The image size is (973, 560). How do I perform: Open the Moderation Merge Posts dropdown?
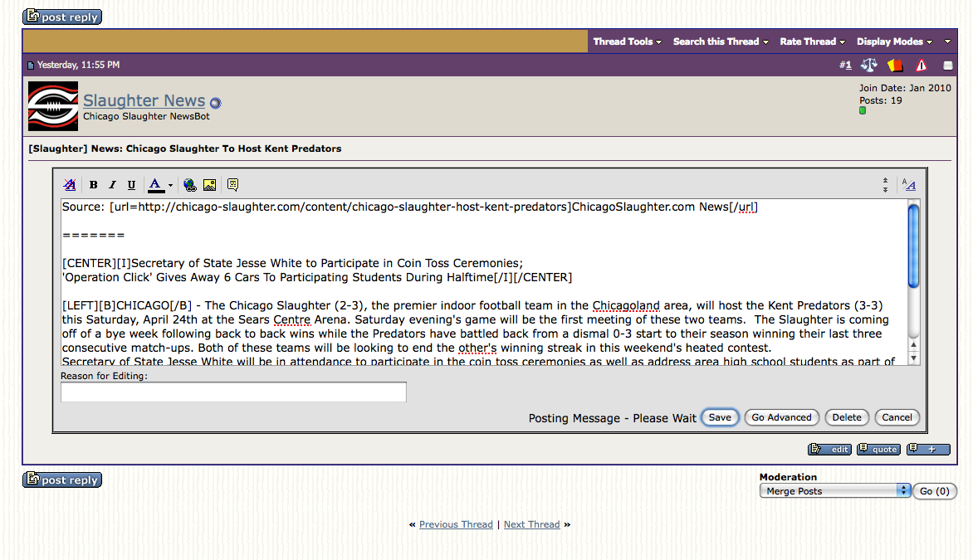coord(835,490)
